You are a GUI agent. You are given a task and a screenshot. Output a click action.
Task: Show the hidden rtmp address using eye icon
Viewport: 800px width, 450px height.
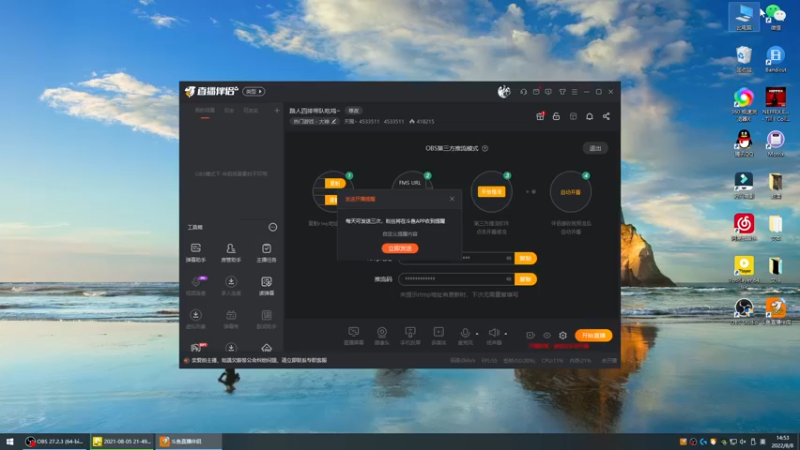point(509,258)
